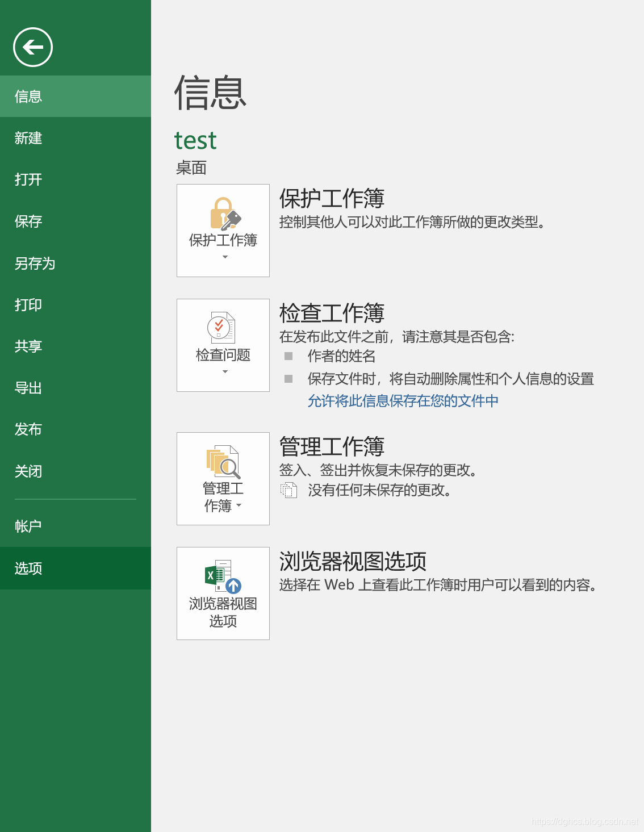展开检查问题下拉箭头
644x832 pixels.
click(x=224, y=372)
